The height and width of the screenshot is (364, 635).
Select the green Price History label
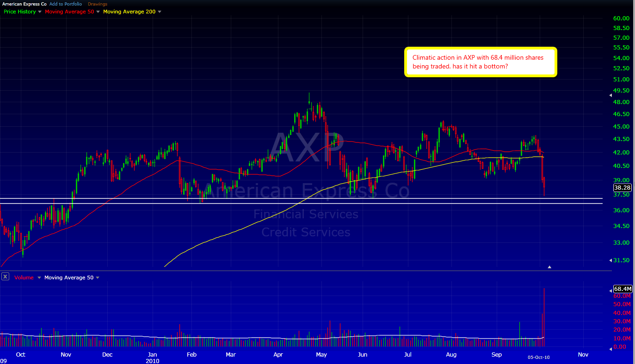pyautogui.click(x=20, y=12)
